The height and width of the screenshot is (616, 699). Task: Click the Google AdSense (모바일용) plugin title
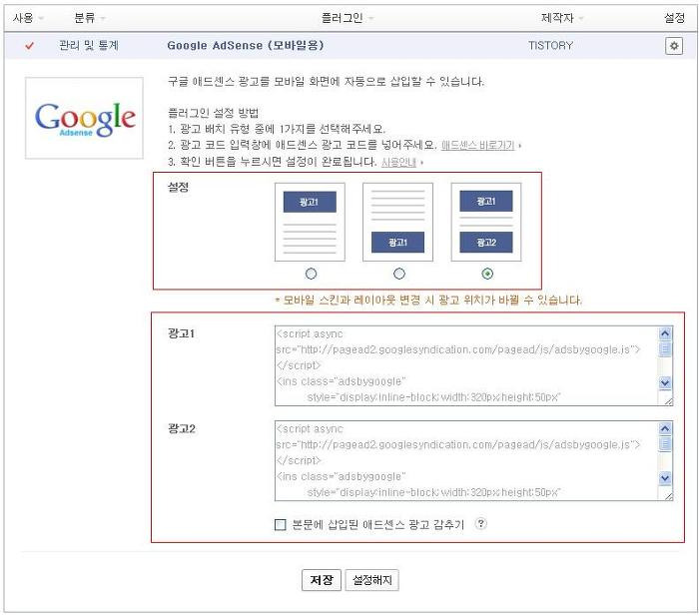click(246, 46)
